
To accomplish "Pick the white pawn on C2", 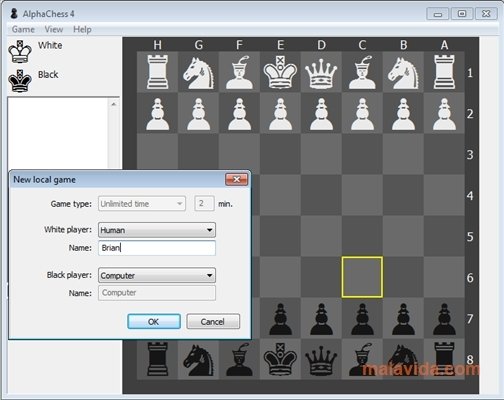I will (x=362, y=114).
